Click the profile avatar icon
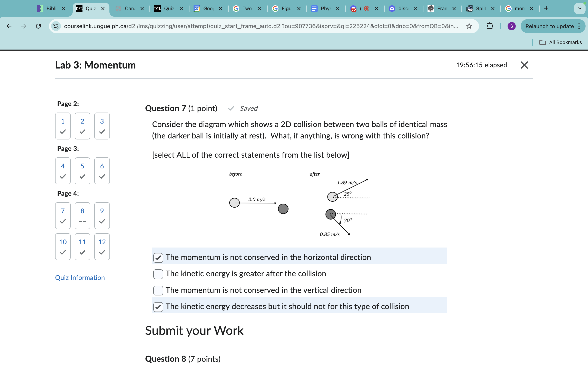 [x=512, y=26]
